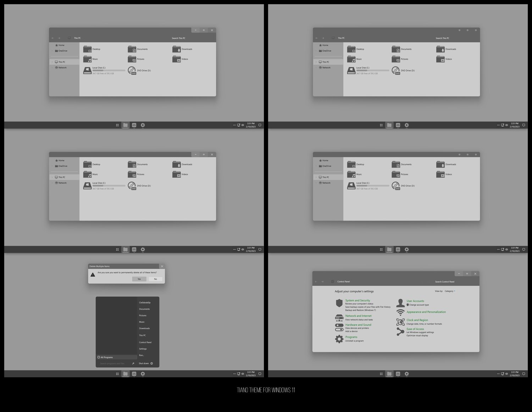Open the Uninstall a program link

click(354, 341)
